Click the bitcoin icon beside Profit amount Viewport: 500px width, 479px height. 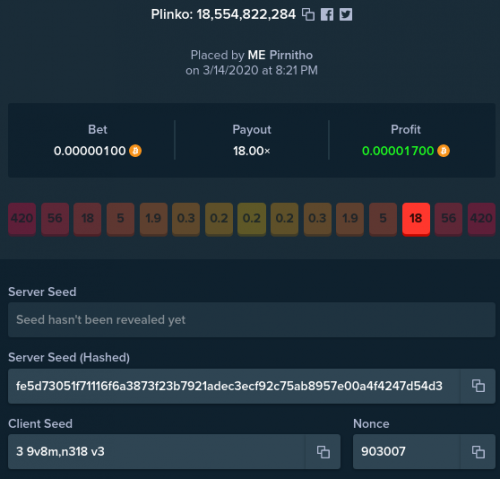click(x=443, y=151)
